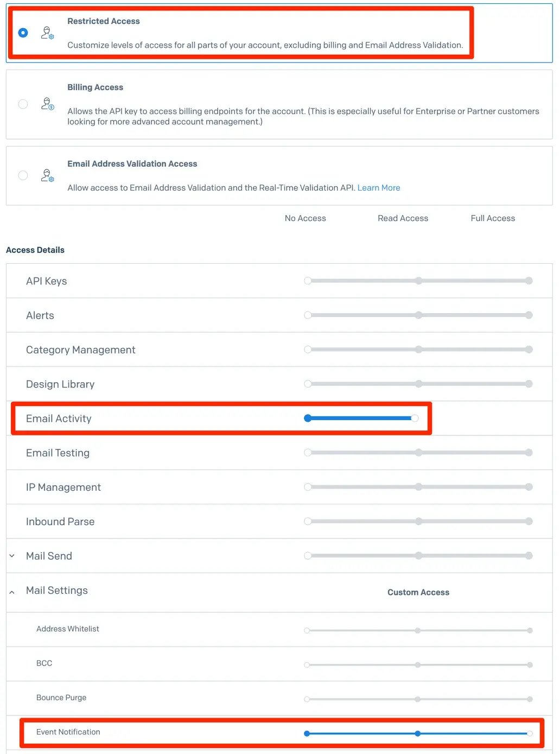This screenshot has height=754, width=560.
Task: Set Address Whitelist slider to Full Access
Action: click(530, 631)
